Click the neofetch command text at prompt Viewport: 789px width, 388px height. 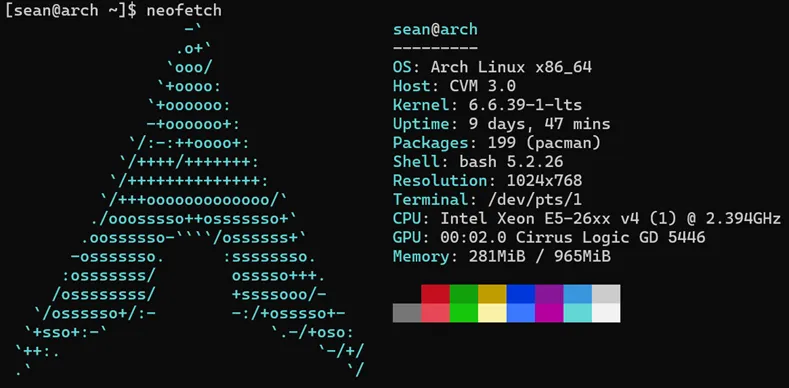184,11
